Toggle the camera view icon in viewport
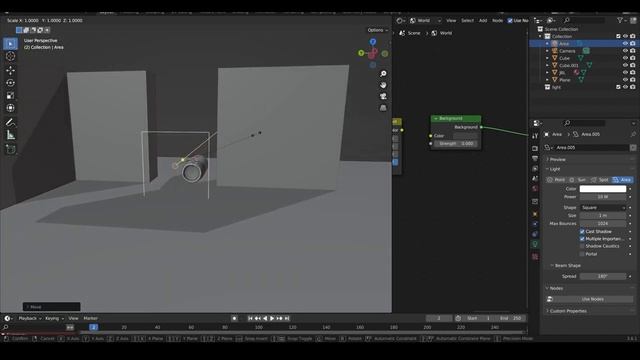The image size is (640, 360). pyautogui.click(x=383, y=96)
